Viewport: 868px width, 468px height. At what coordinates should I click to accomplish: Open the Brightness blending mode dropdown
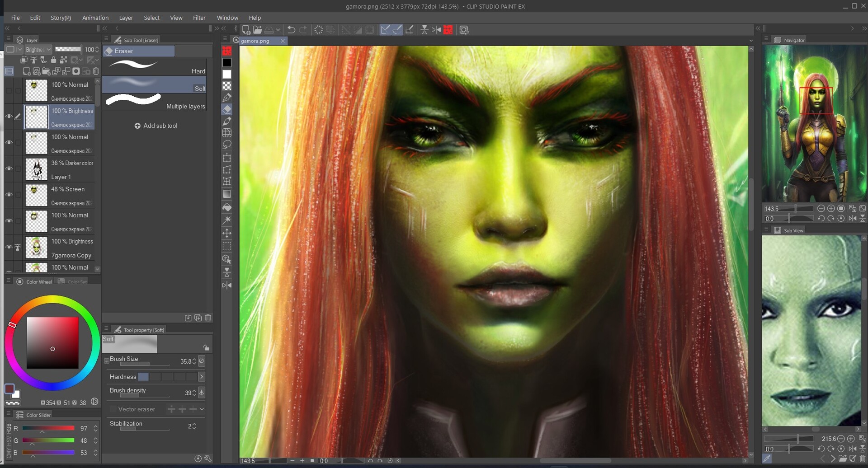click(x=38, y=49)
